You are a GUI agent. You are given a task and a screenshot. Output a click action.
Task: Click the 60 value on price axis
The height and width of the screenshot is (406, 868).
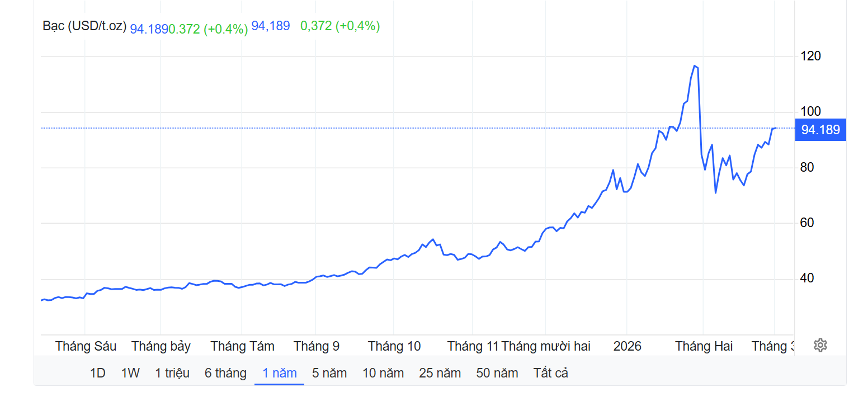(809, 223)
